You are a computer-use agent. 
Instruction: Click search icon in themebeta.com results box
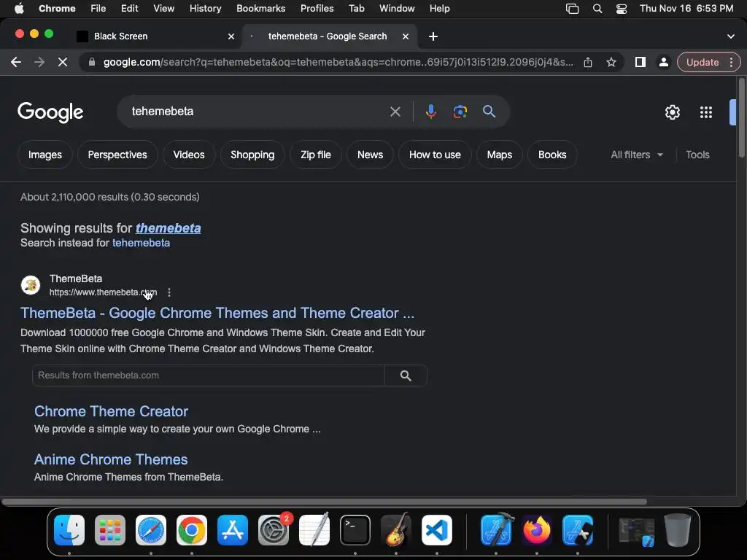[x=406, y=376]
